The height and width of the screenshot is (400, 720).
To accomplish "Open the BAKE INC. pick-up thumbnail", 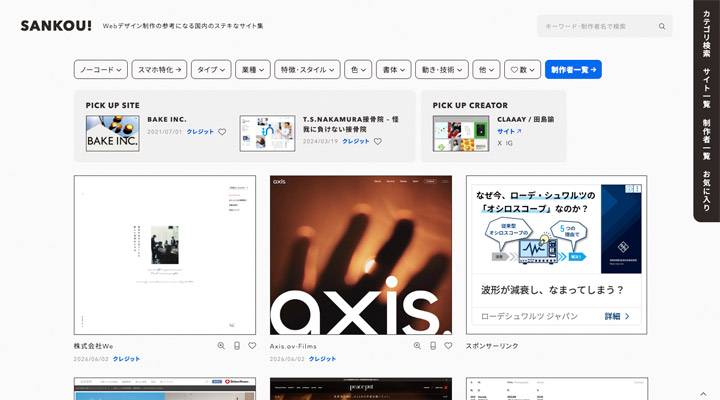I will (112, 133).
